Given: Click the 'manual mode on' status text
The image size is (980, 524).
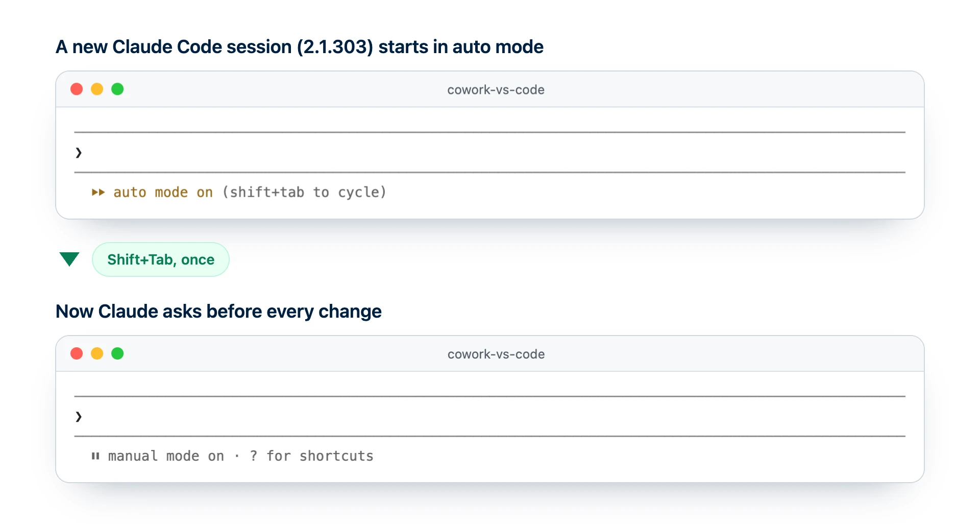Looking at the screenshot, I should click(x=166, y=456).
